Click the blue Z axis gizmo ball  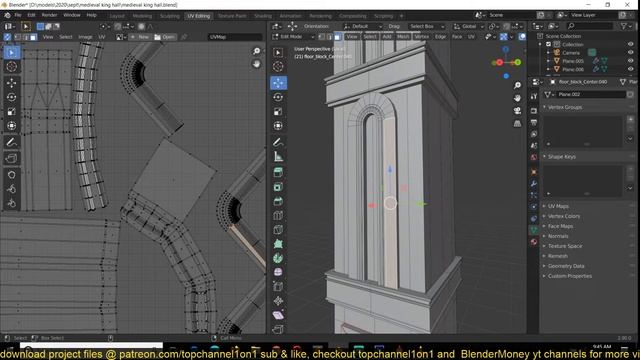tap(506, 49)
